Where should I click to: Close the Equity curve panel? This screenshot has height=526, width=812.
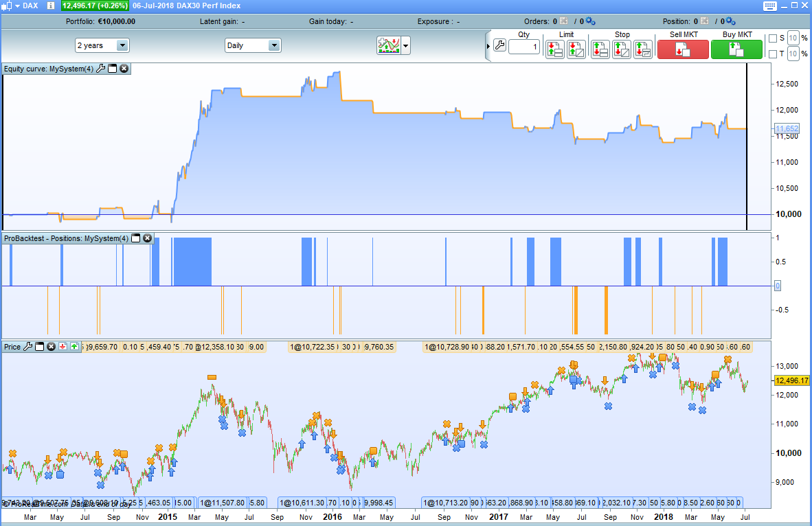click(x=124, y=69)
